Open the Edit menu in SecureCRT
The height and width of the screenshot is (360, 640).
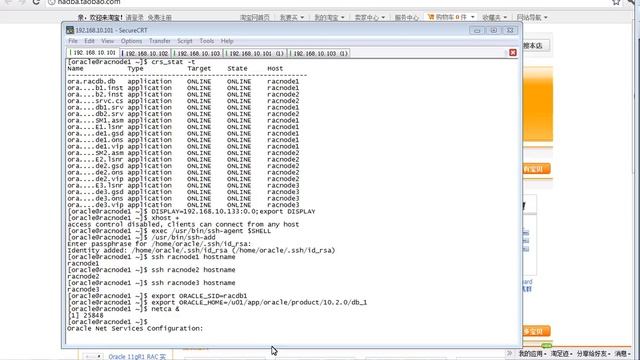click(89, 41)
